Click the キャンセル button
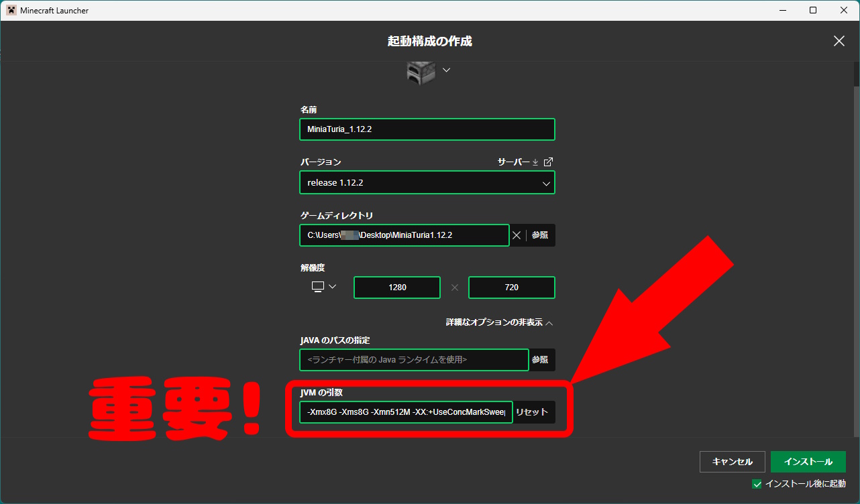860x504 pixels. coord(732,462)
